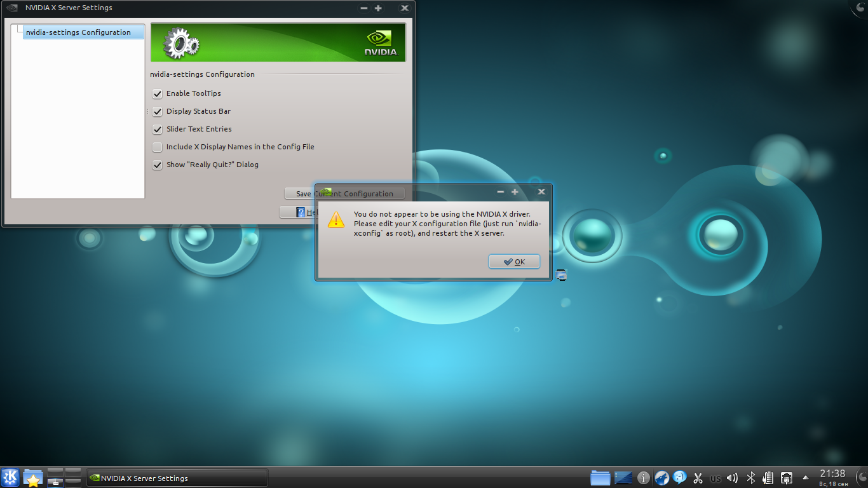The width and height of the screenshot is (868, 488).
Task: Uncheck Display Status Bar option
Action: (158, 111)
